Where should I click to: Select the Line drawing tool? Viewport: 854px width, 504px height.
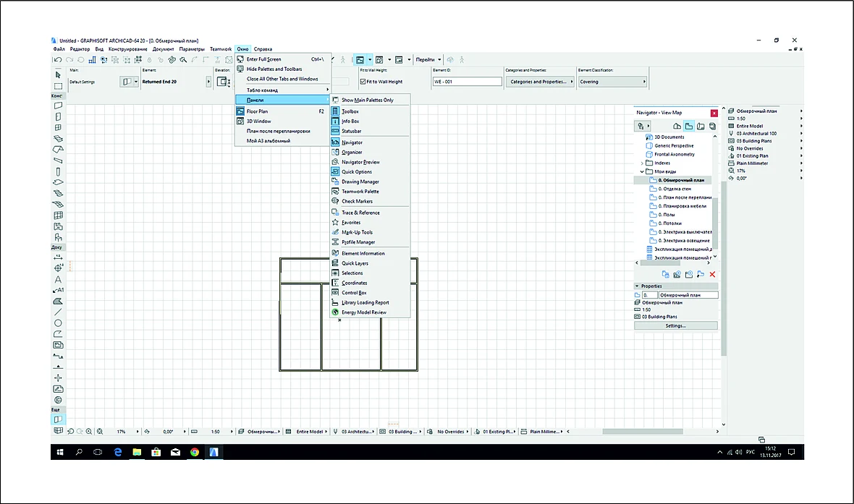[x=58, y=312]
